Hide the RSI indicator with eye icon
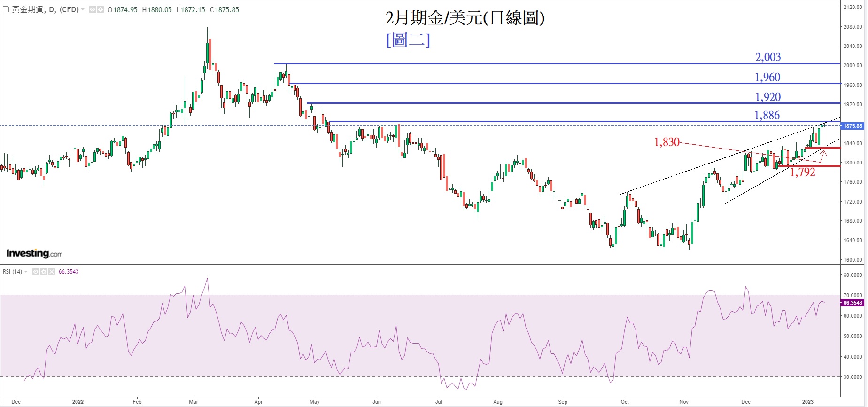 (35, 272)
